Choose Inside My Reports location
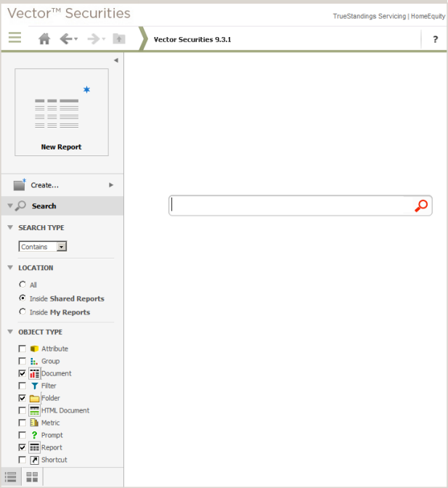Screen dimensions: 448x488 click(23, 312)
